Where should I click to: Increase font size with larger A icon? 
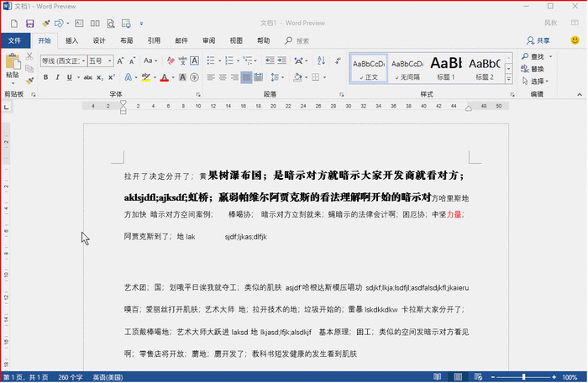(x=120, y=60)
